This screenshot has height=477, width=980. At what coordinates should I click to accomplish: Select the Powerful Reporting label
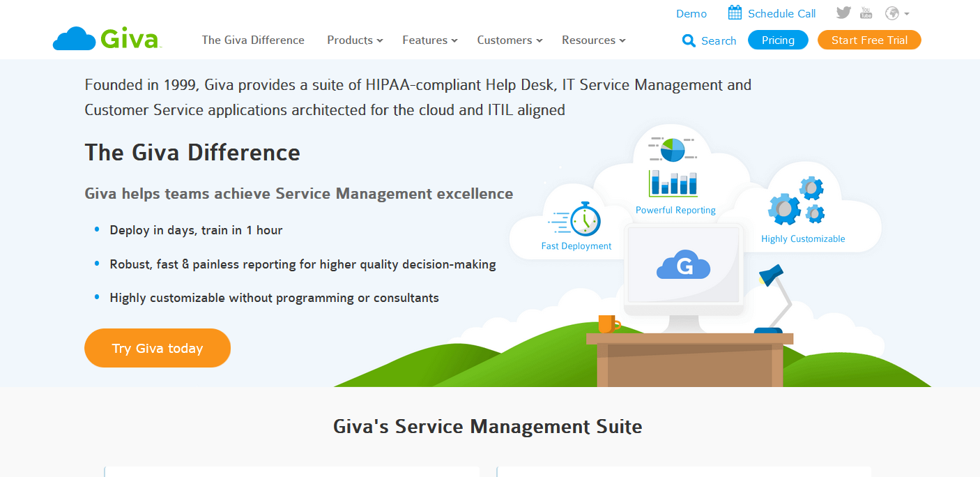point(675,210)
